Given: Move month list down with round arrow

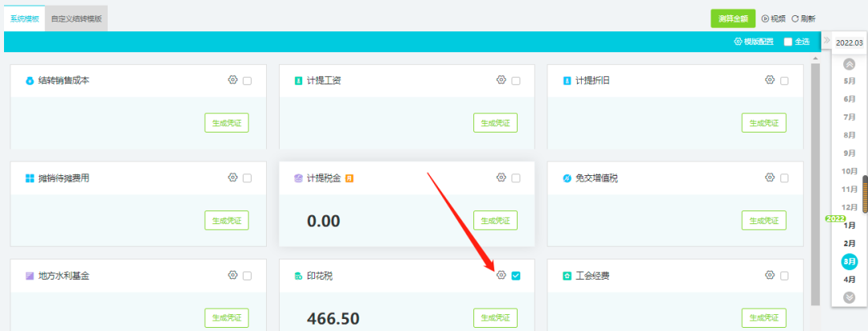Looking at the screenshot, I should pyautogui.click(x=850, y=297).
